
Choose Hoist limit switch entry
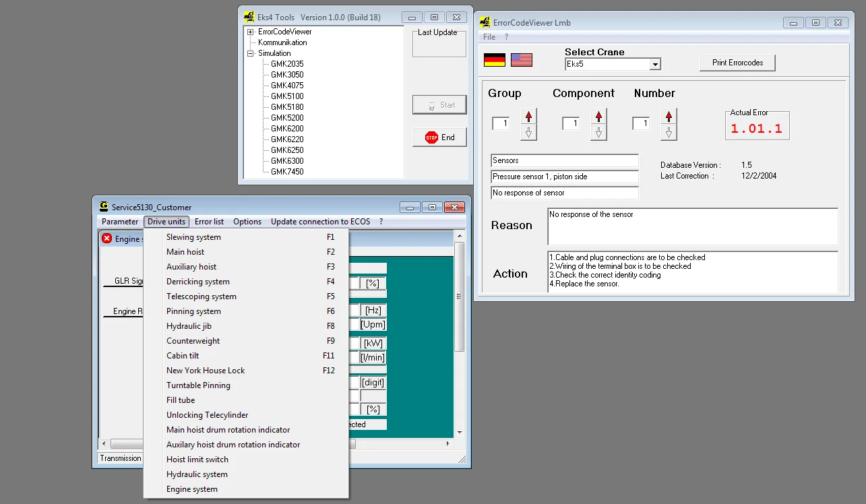pos(246,460)
